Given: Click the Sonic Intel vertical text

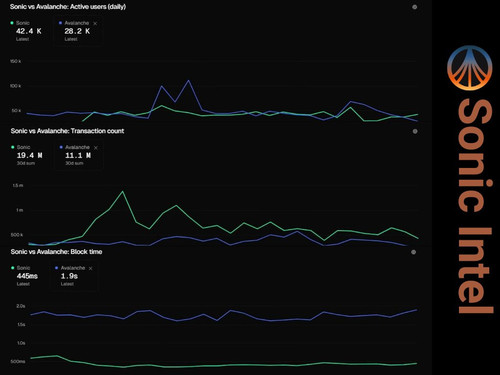Looking at the screenshot, I should 475,206.
